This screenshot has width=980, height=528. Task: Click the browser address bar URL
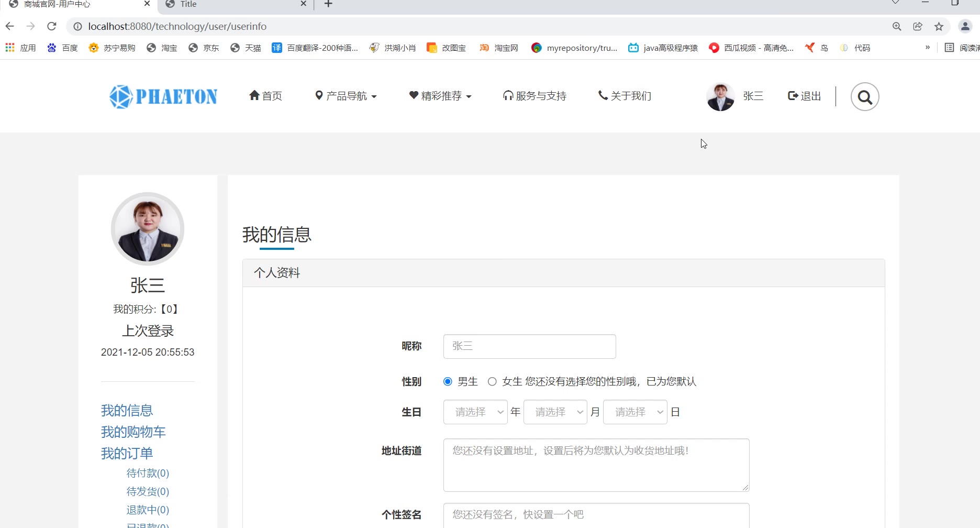coord(177,26)
